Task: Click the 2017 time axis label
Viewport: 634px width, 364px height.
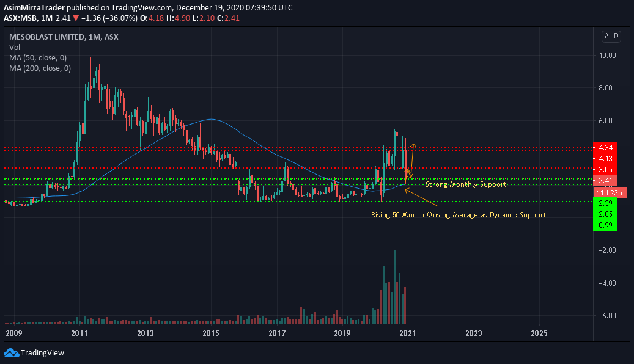Action: [x=277, y=333]
